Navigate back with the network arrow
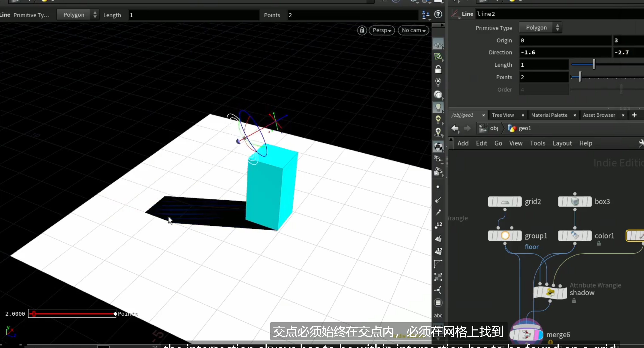 pyautogui.click(x=455, y=128)
